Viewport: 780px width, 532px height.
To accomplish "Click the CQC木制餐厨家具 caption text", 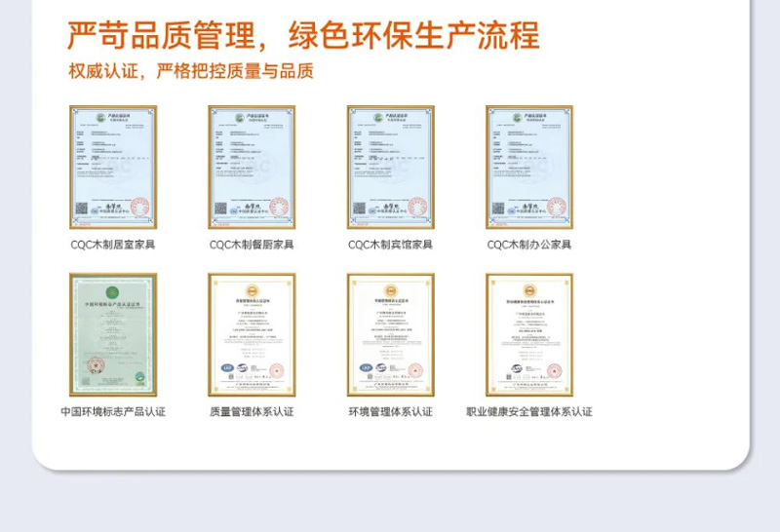I will pyautogui.click(x=252, y=245).
